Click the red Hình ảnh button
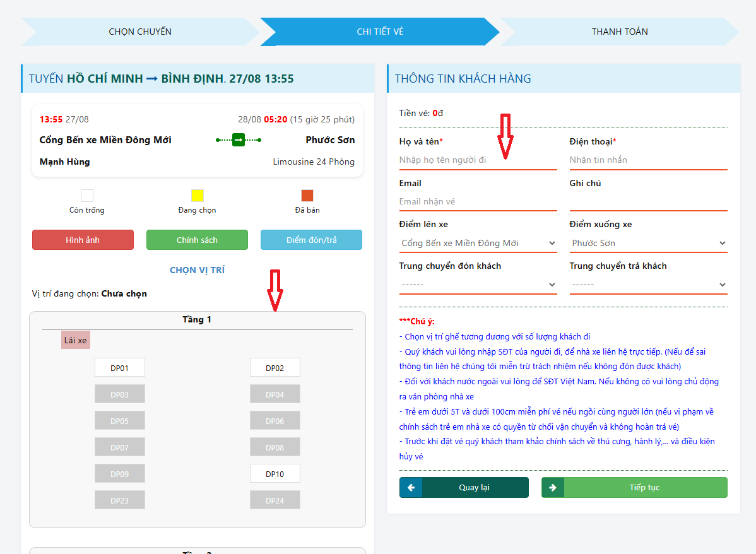 pyautogui.click(x=83, y=240)
